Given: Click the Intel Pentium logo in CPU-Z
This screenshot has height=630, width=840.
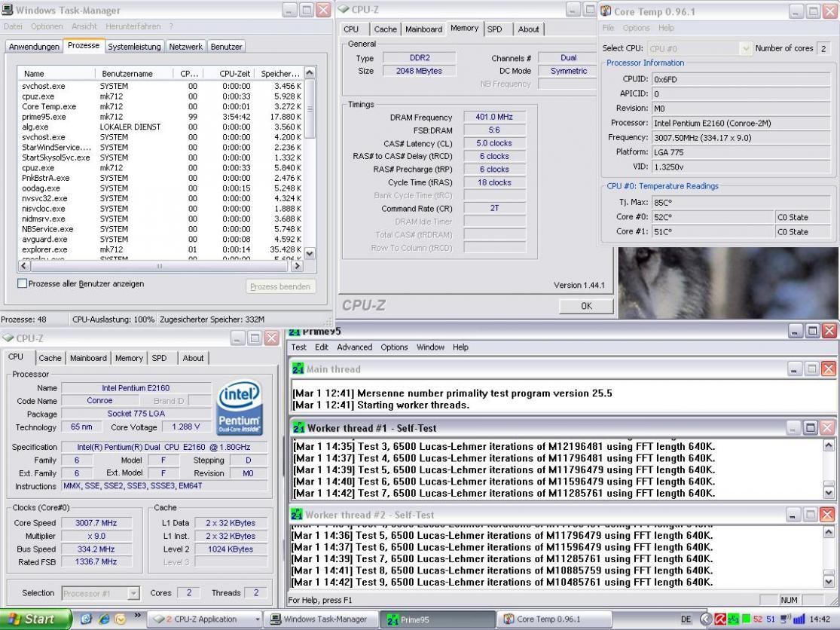Looking at the screenshot, I should pos(239,407).
